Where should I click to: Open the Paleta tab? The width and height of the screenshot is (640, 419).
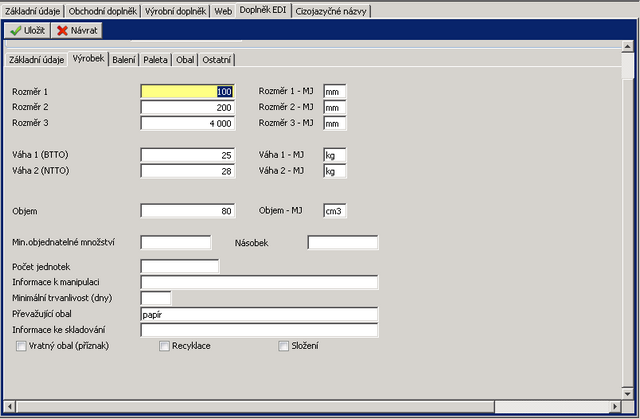tap(154, 59)
